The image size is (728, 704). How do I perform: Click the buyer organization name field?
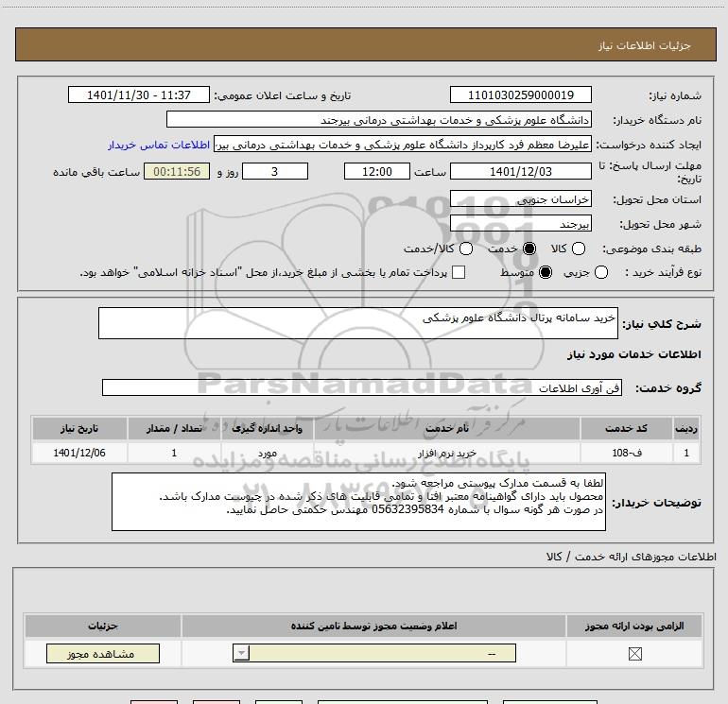click(379, 119)
